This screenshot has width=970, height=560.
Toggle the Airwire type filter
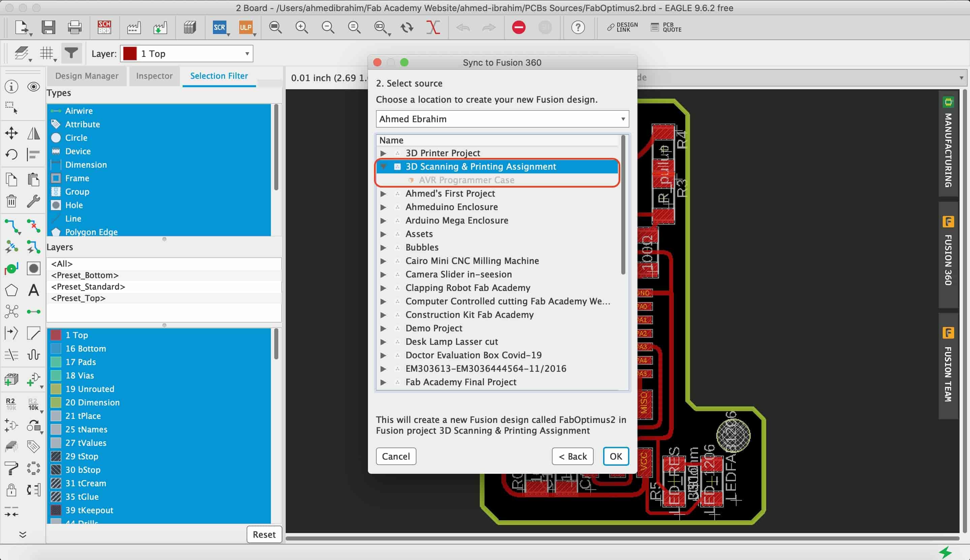[159, 111]
